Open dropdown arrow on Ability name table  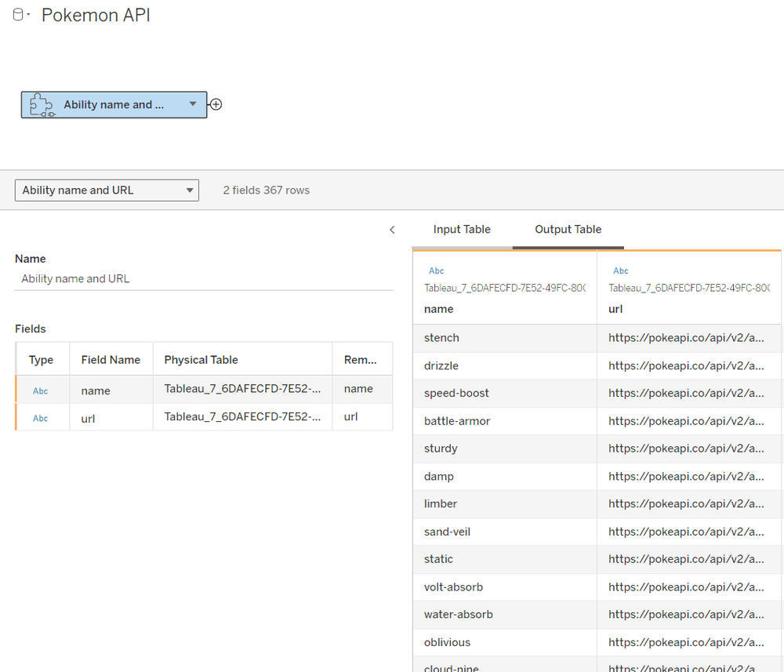tap(193, 104)
